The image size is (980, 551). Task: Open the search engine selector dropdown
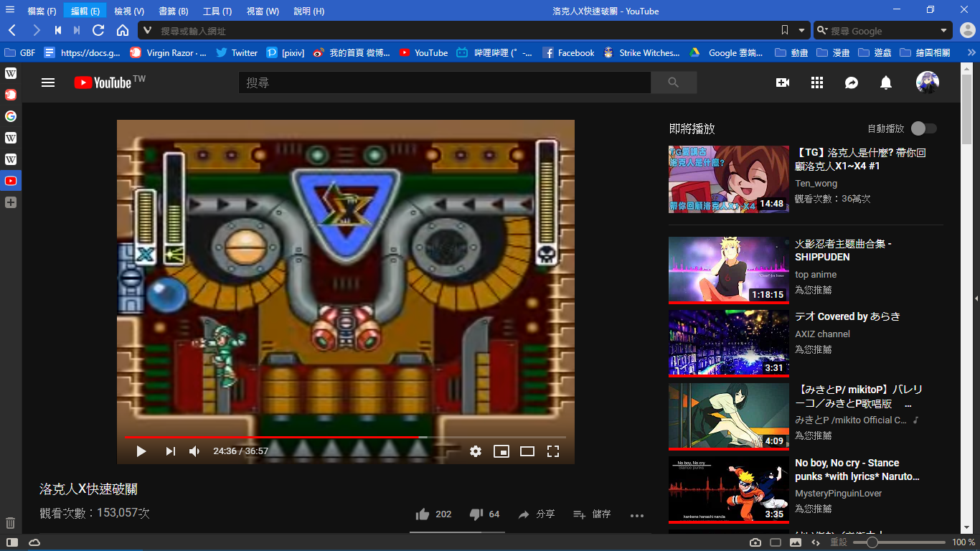click(x=822, y=30)
